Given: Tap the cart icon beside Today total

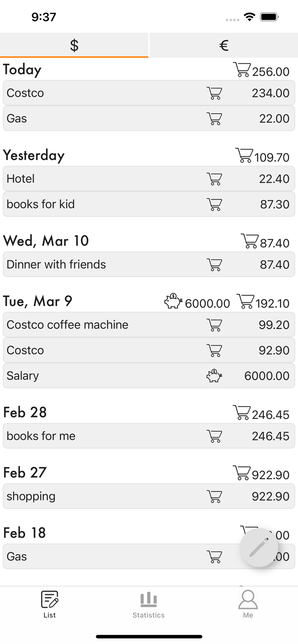Looking at the screenshot, I should (x=242, y=70).
